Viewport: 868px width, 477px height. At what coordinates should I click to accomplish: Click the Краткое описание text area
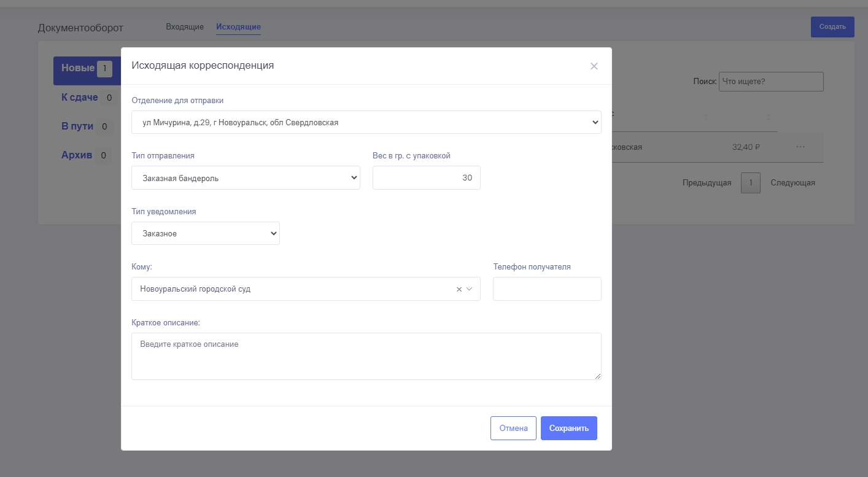(366, 356)
